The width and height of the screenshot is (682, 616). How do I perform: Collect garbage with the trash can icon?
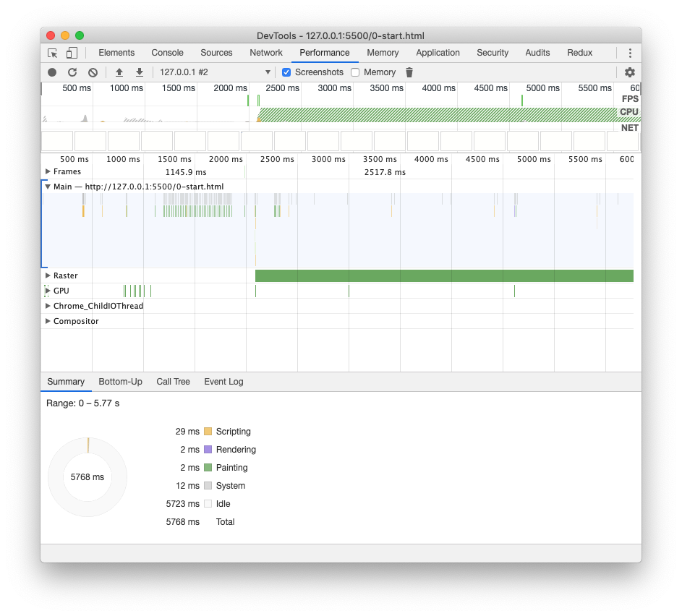pyautogui.click(x=409, y=72)
